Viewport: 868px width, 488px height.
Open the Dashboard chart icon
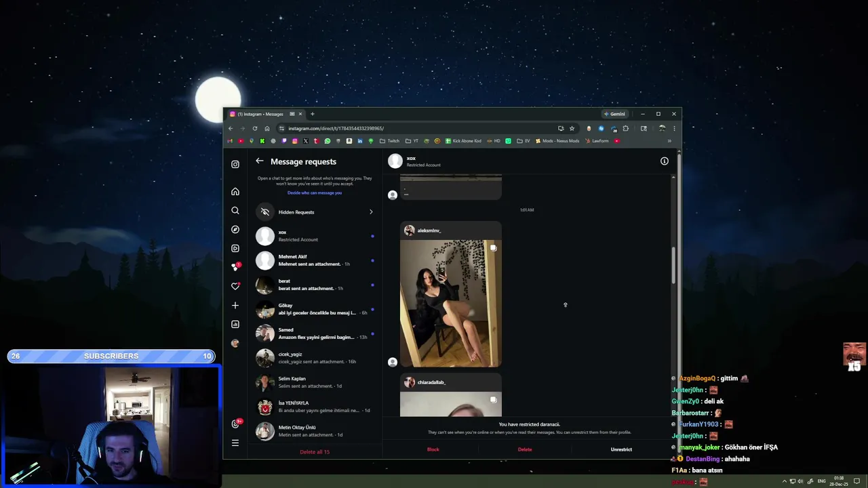click(235, 324)
